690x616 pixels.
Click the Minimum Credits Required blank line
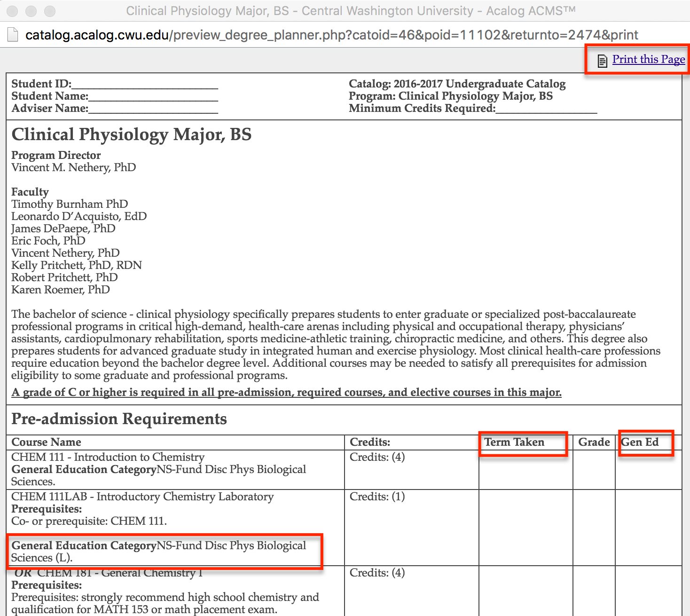pyautogui.click(x=547, y=109)
